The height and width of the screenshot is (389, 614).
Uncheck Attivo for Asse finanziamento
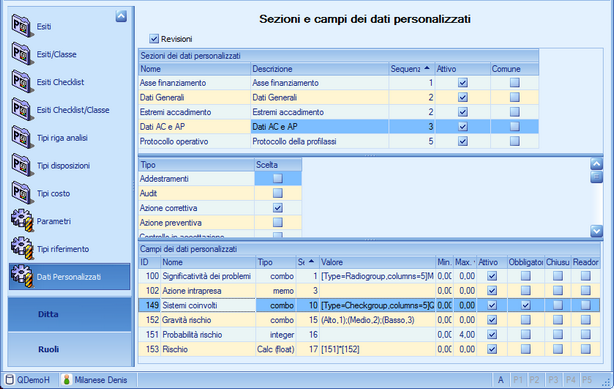click(x=463, y=83)
